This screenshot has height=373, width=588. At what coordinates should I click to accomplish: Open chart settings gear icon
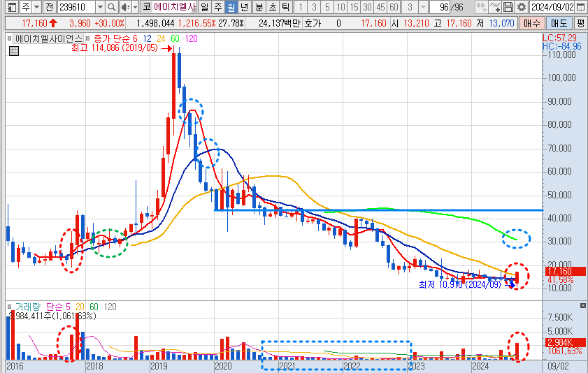(x=522, y=7)
